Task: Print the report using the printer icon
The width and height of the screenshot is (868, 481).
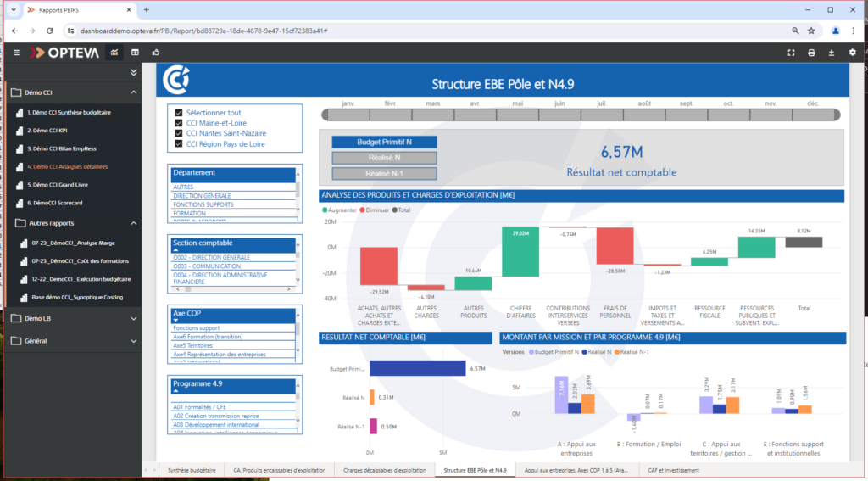Action: click(x=811, y=53)
